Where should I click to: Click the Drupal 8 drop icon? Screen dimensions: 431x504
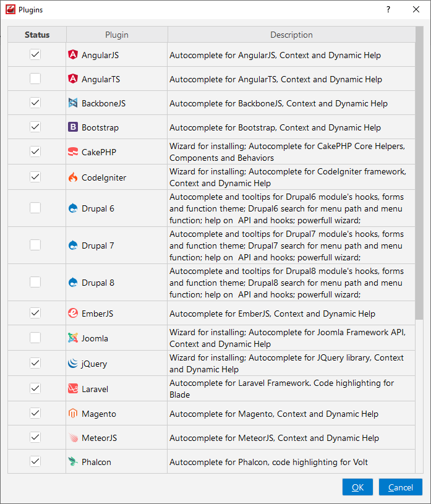(x=73, y=283)
